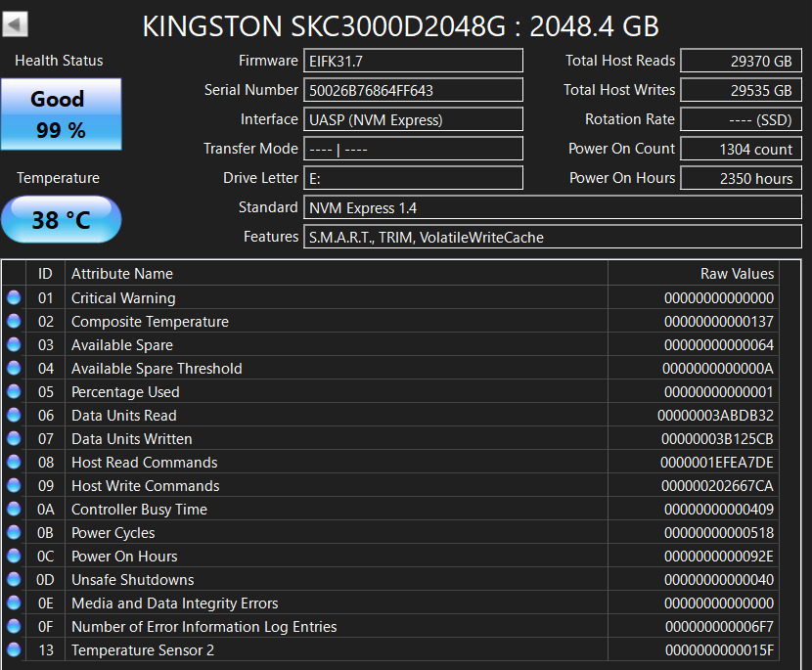Image resolution: width=812 pixels, height=670 pixels.
Task: Click the Total Host Reads value 29370 GB
Action: [741, 61]
